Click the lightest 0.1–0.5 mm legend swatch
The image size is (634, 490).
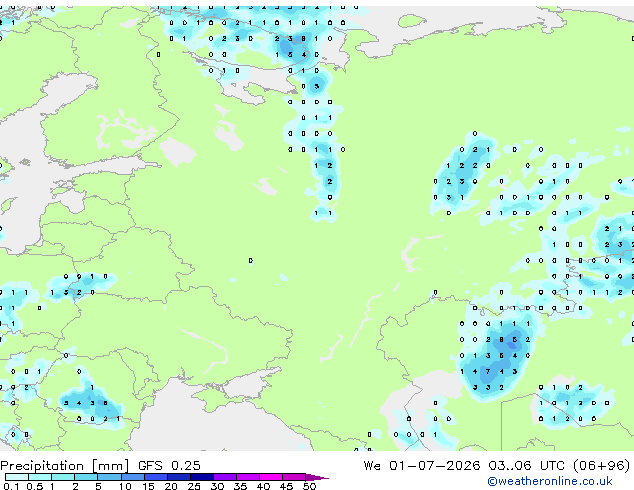pos(17,477)
